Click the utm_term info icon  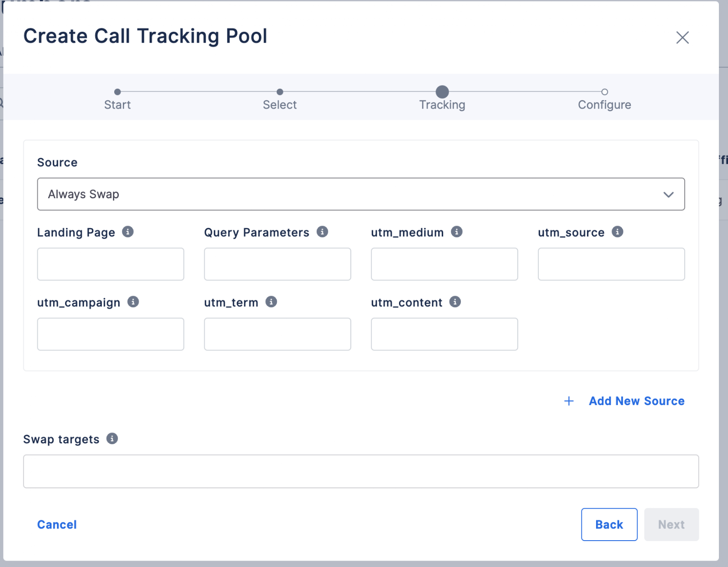pos(272,302)
